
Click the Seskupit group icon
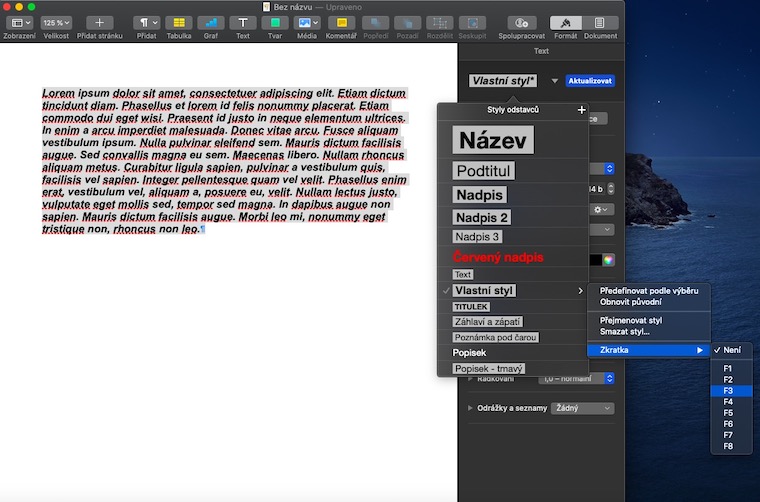click(x=472, y=23)
